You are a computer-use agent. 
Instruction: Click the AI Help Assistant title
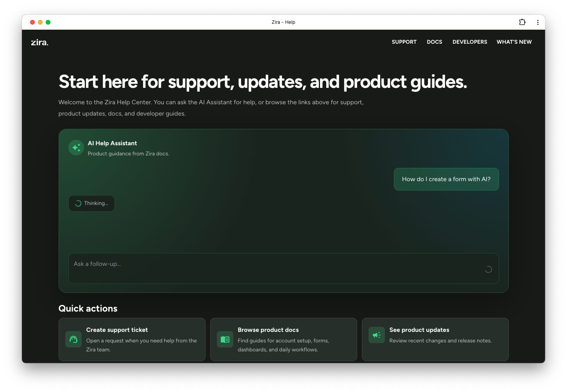coord(113,143)
